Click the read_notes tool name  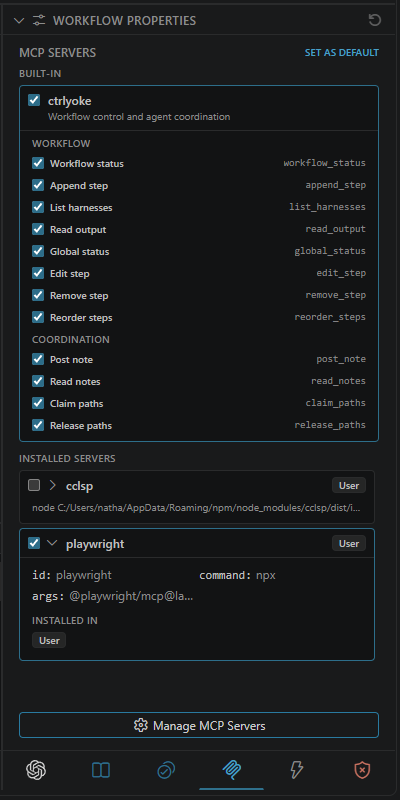tap(338, 381)
